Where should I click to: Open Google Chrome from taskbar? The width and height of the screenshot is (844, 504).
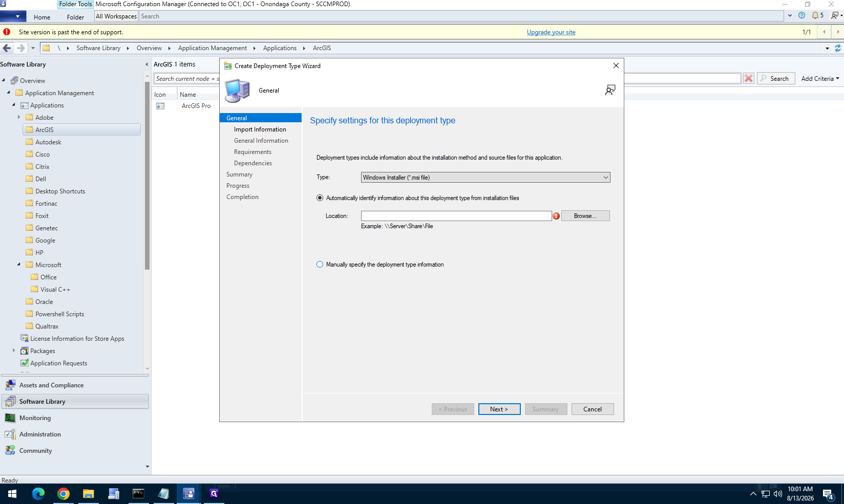click(64, 494)
